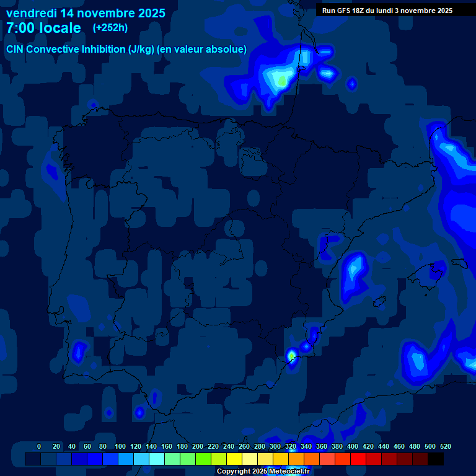The height and width of the screenshot is (476, 476).
Task: Click the 'CIN Convective Inhibition (J/kg)' title
Action: [x=80, y=49]
